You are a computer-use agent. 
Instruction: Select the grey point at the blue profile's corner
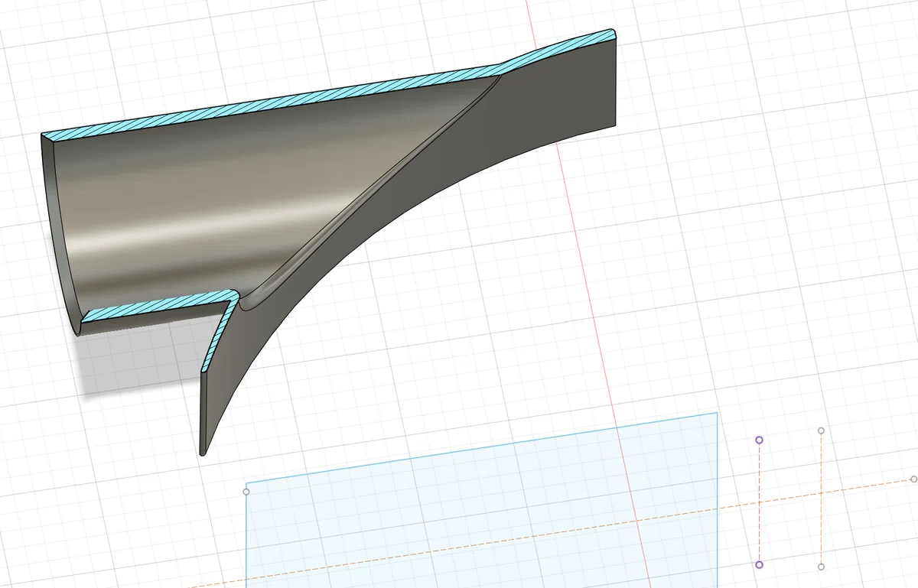pyautogui.click(x=246, y=492)
